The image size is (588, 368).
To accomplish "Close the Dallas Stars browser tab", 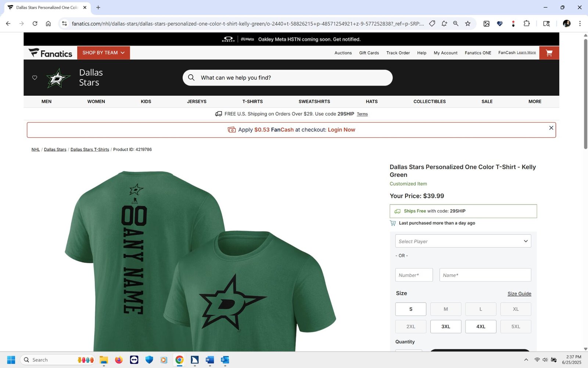I will (x=85, y=7).
